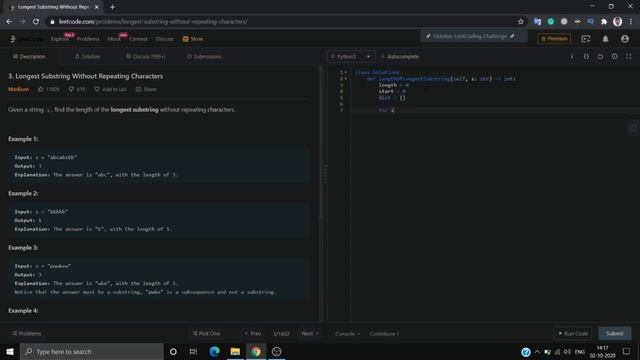Click the taskbar search box
640x360 pixels.
(92, 351)
